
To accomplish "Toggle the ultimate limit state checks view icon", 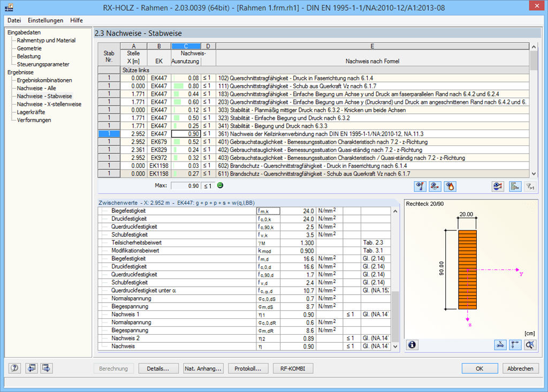I will click(420, 187).
